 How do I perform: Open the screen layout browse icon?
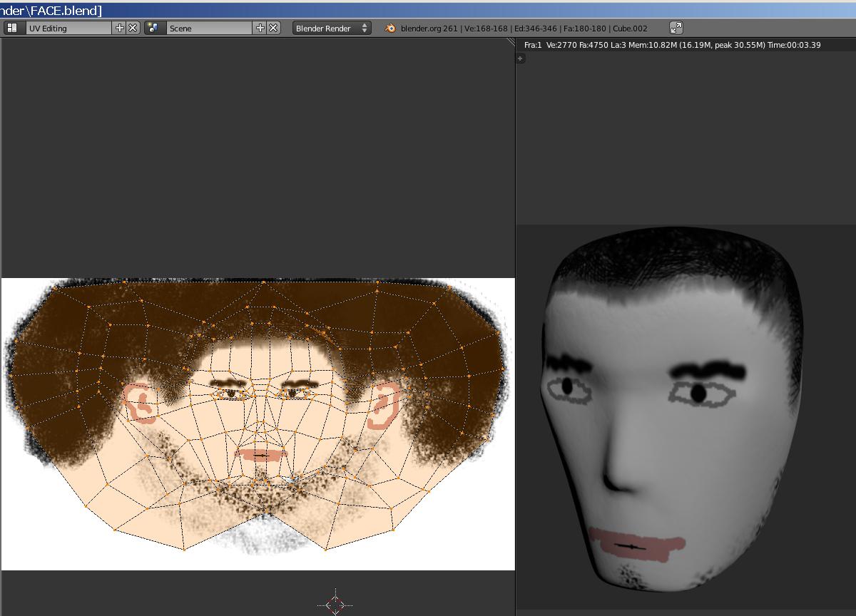click(12, 28)
